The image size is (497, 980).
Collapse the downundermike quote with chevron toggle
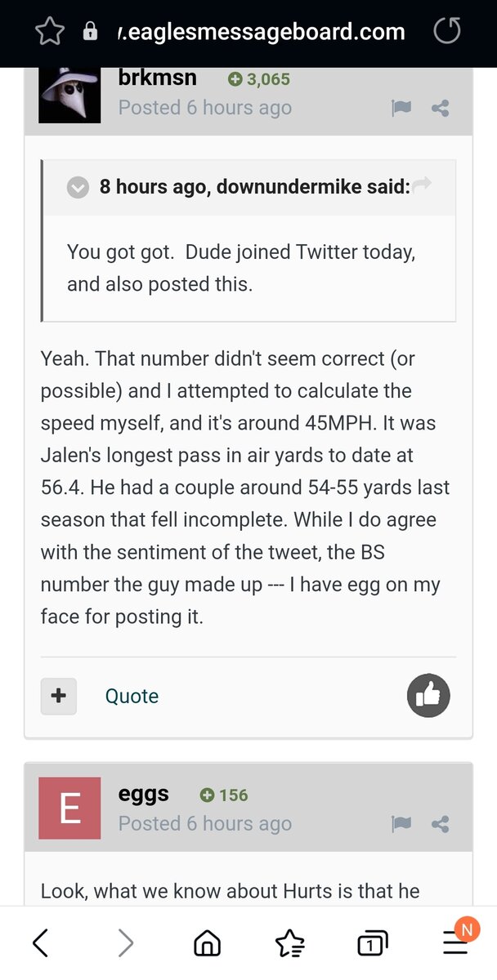pyautogui.click(x=78, y=187)
